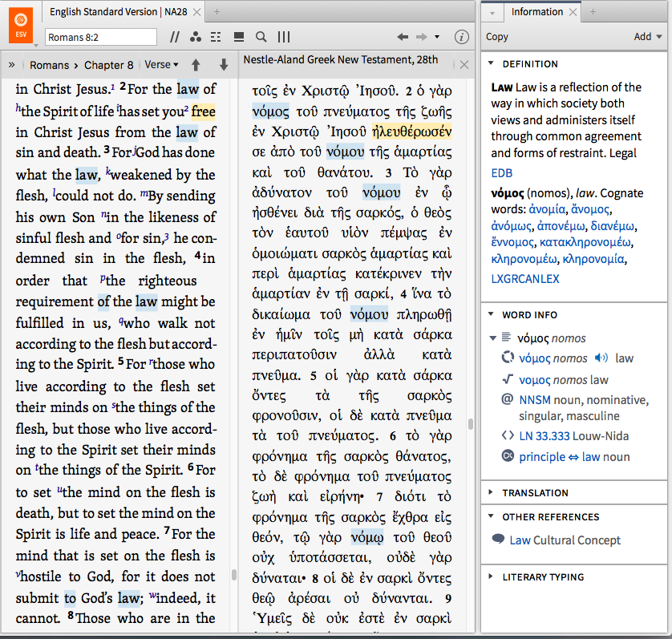The image size is (672, 639).
Task: Close the Nestle-Aland Greek pane
Action: 464,65
